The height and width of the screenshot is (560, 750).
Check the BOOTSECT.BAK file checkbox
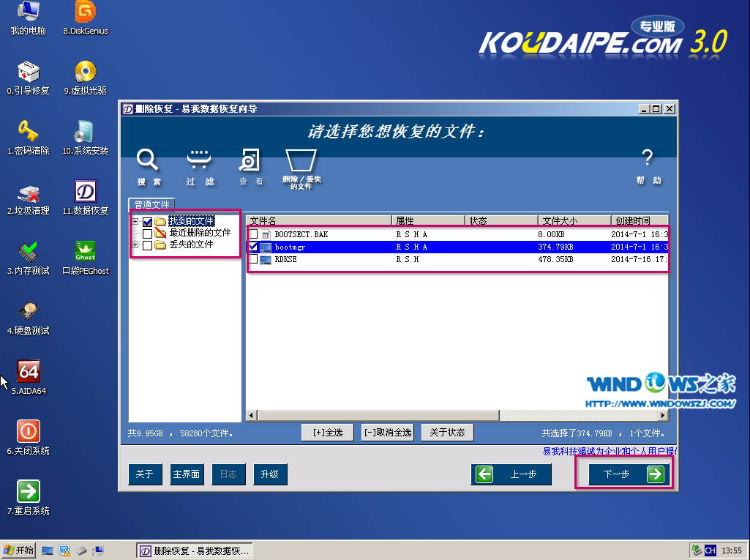pos(253,234)
